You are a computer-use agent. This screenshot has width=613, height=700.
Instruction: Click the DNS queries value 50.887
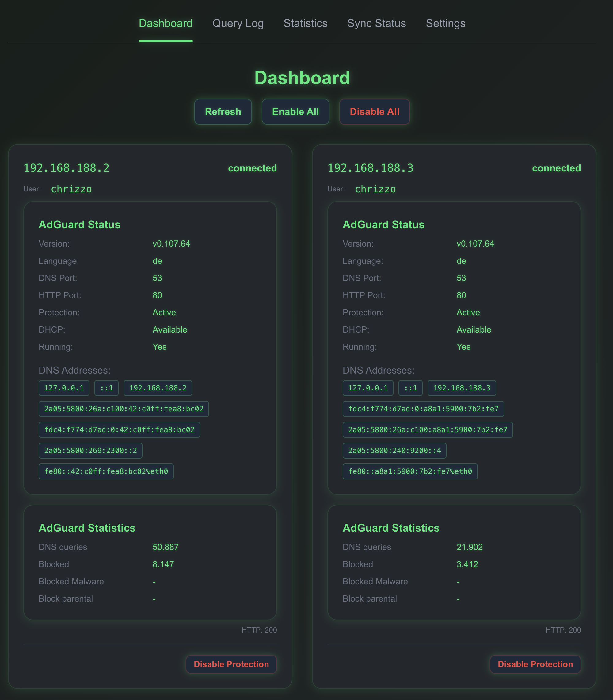166,547
